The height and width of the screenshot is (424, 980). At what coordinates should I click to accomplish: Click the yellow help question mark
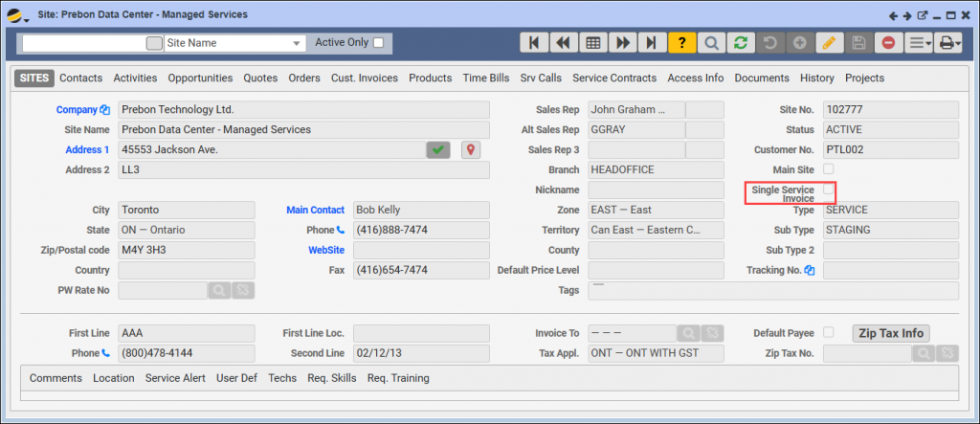pos(680,43)
